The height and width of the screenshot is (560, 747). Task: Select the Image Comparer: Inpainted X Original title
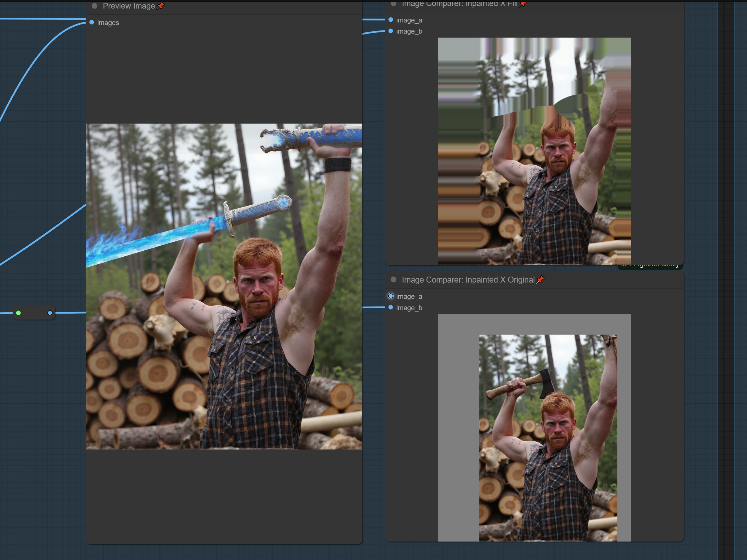tap(468, 280)
